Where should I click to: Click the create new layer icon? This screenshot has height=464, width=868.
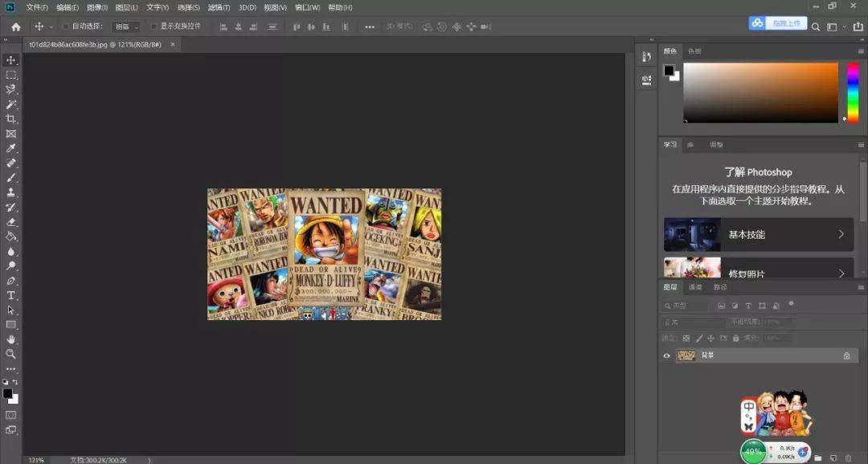coord(833,458)
